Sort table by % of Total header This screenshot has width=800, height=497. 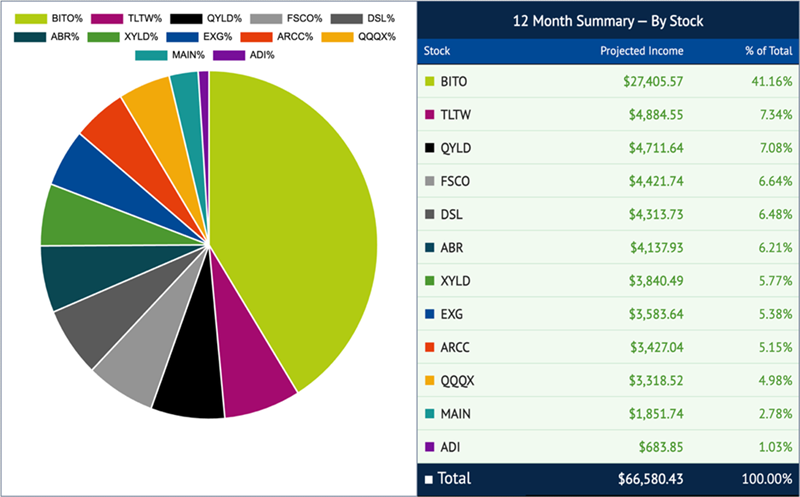[768, 51]
